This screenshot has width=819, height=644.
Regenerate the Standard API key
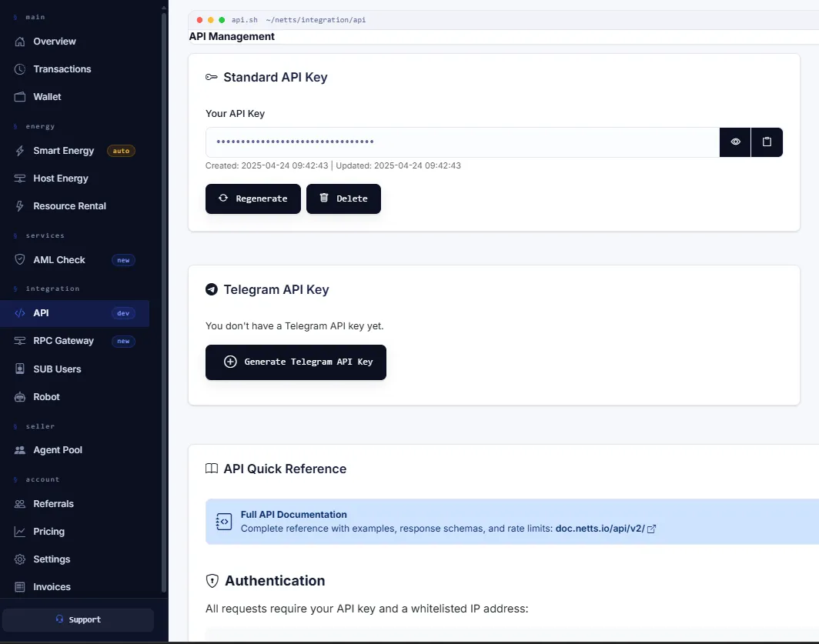coord(252,199)
